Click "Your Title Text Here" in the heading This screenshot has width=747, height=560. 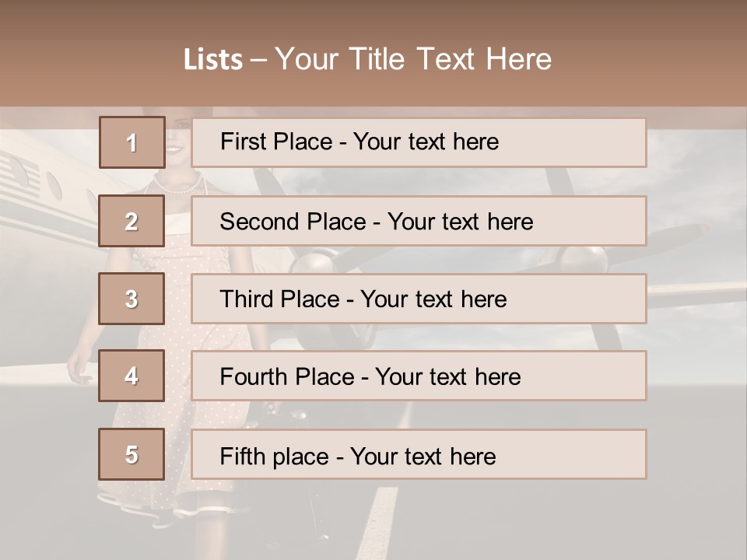tap(413, 60)
